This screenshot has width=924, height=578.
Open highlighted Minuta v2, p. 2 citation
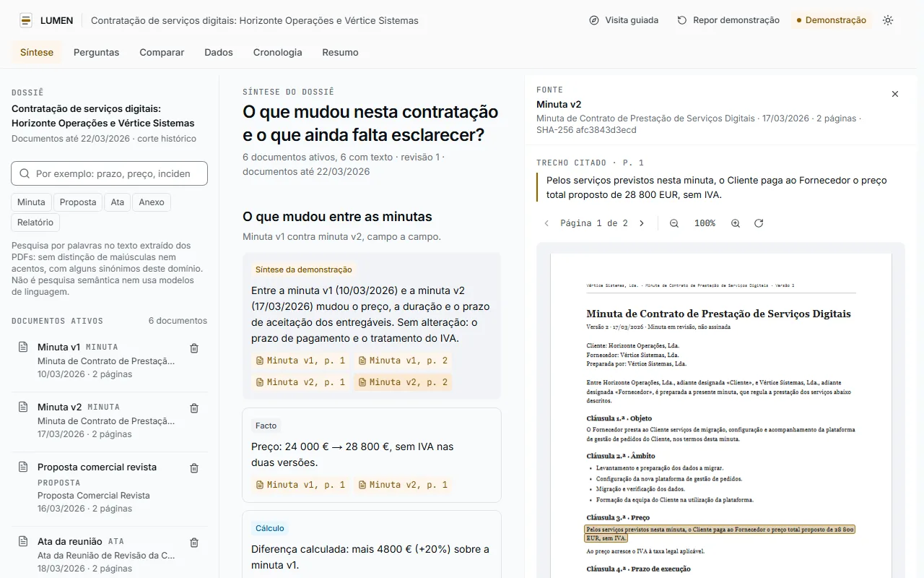pyautogui.click(x=403, y=382)
